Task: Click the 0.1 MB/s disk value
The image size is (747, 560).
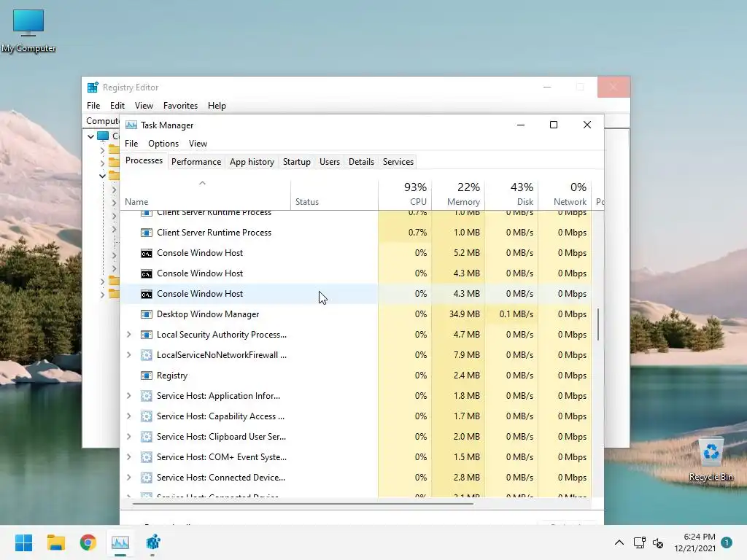Action: (516, 314)
